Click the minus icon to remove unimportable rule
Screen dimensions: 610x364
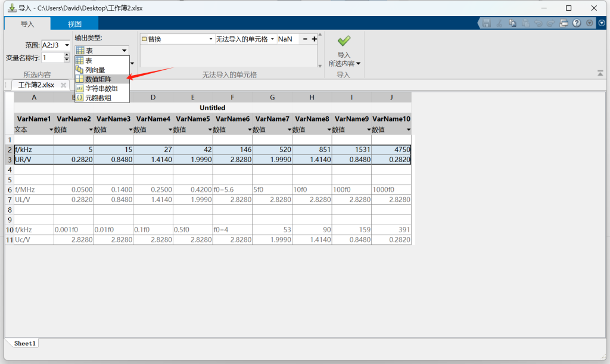tap(305, 39)
